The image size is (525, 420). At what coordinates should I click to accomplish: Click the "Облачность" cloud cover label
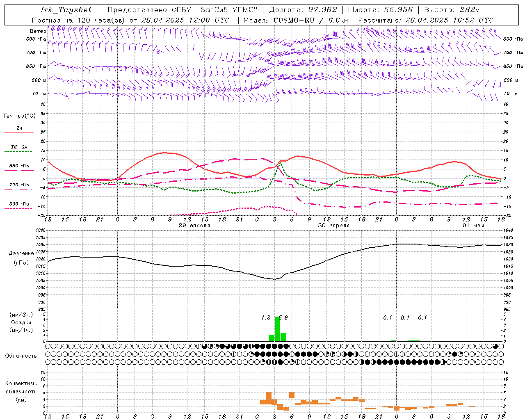tap(21, 356)
